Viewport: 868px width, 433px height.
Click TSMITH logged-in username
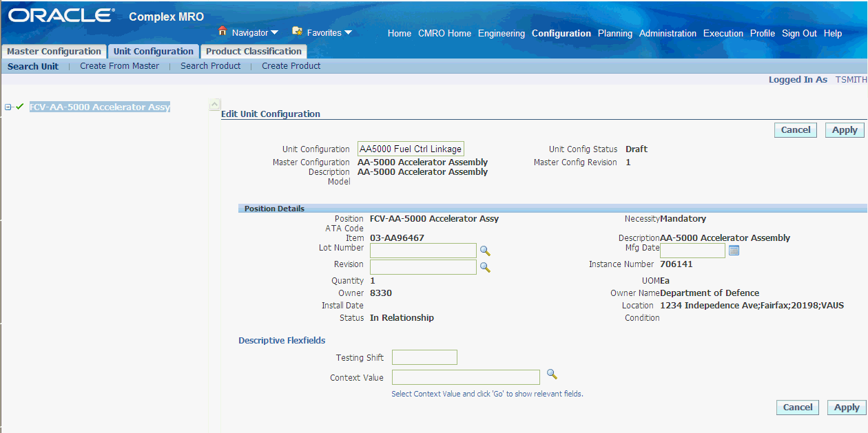point(851,80)
